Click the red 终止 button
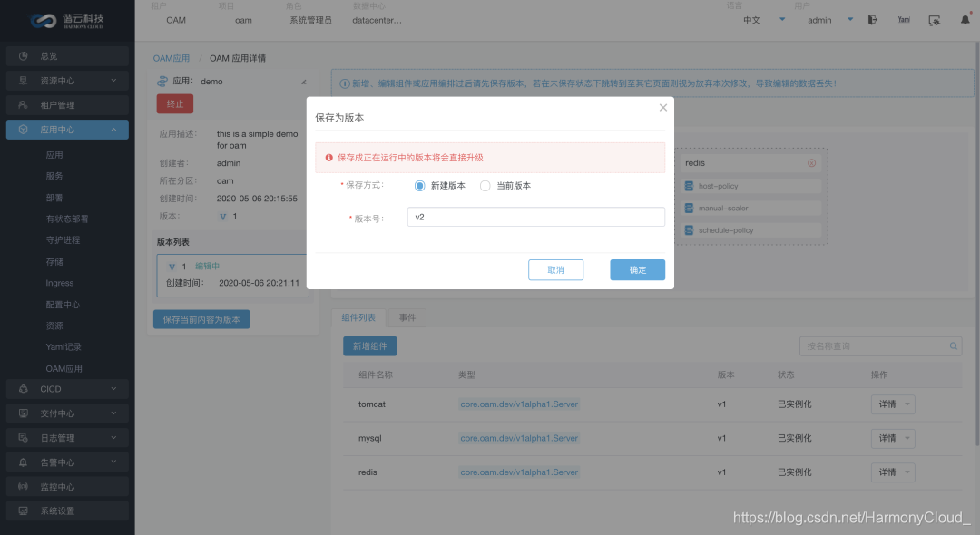This screenshot has height=535, width=980. coord(175,103)
